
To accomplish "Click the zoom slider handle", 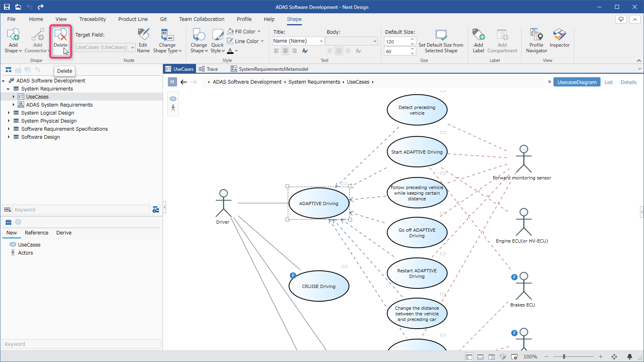I will coord(564,357).
